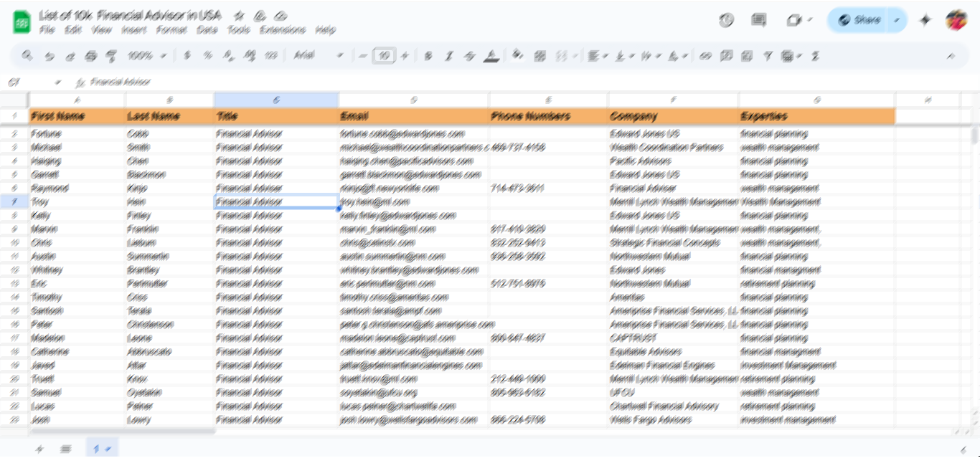This screenshot has height=458, width=980.
Task: Add a new sheet with plus button
Action: tap(39, 449)
